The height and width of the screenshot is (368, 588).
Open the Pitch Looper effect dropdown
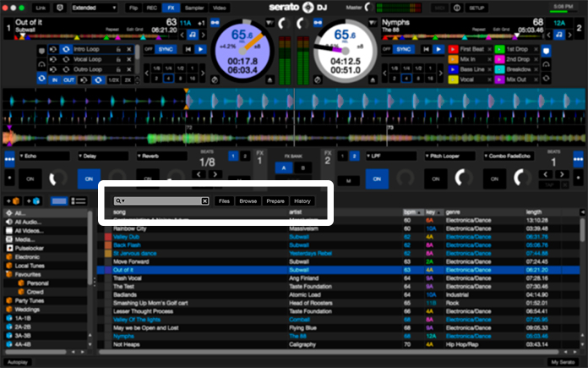449,156
